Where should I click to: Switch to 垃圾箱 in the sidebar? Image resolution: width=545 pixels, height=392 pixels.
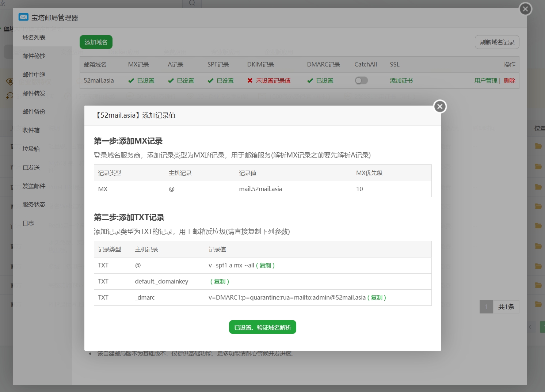point(33,149)
